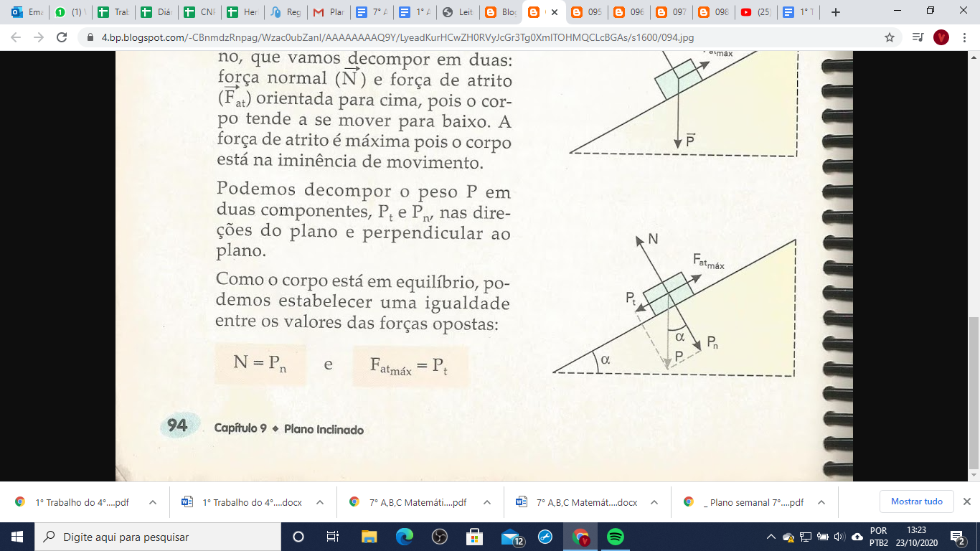The height and width of the screenshot is (551, 980).
Task: Go back to previous page
Action: click(16, 37)
